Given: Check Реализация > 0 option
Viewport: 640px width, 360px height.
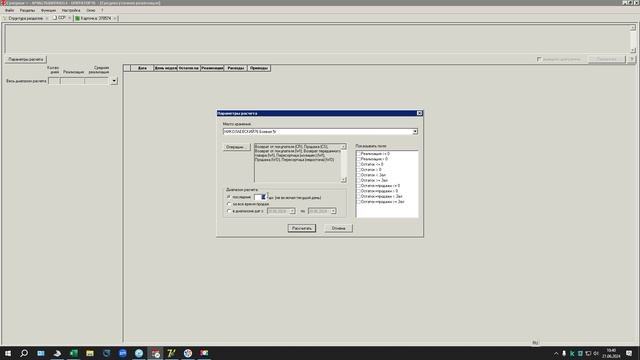Looking at the screenshot, I should pyautogui.click(x=358, y=159).
